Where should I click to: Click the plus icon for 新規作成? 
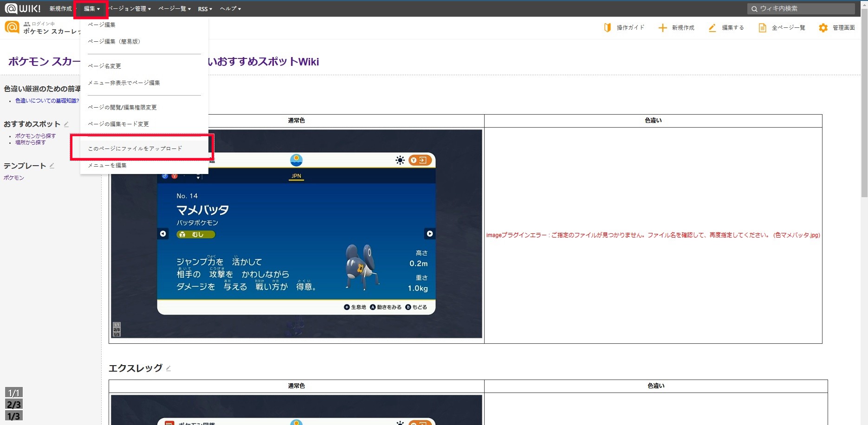[662, 28]
